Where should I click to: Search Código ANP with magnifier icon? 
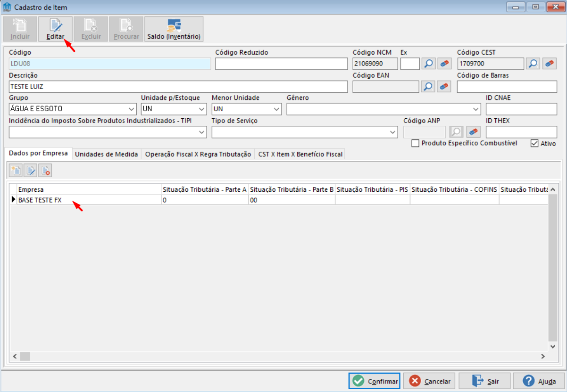457,132
